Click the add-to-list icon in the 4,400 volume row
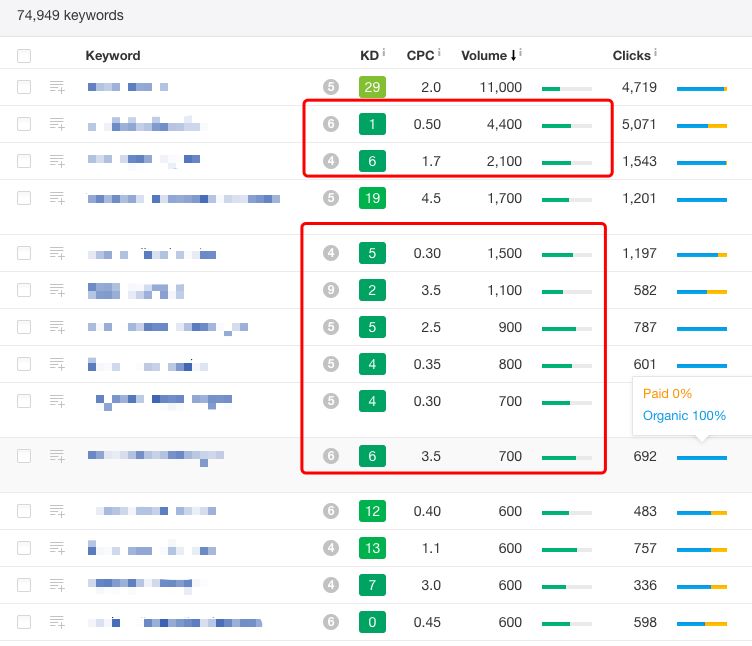 pyautogui.click(x=57, y=124)
